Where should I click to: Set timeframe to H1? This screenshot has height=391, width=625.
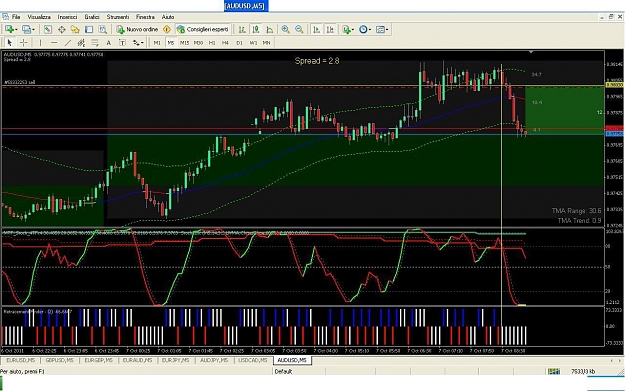click(x=212, y=43)
